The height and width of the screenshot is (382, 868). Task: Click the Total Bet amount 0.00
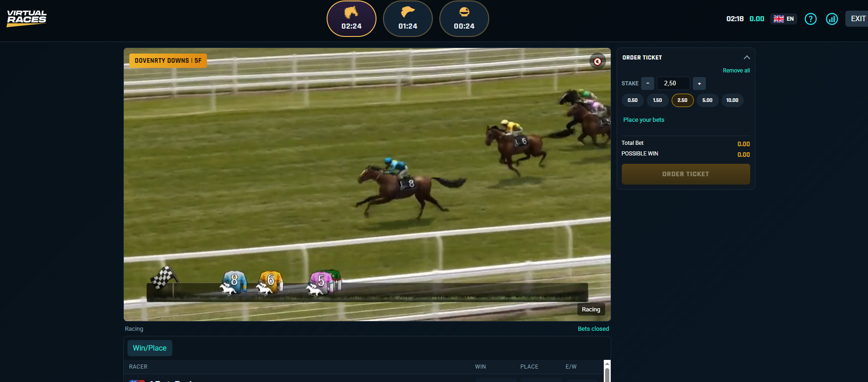point(744,144)
